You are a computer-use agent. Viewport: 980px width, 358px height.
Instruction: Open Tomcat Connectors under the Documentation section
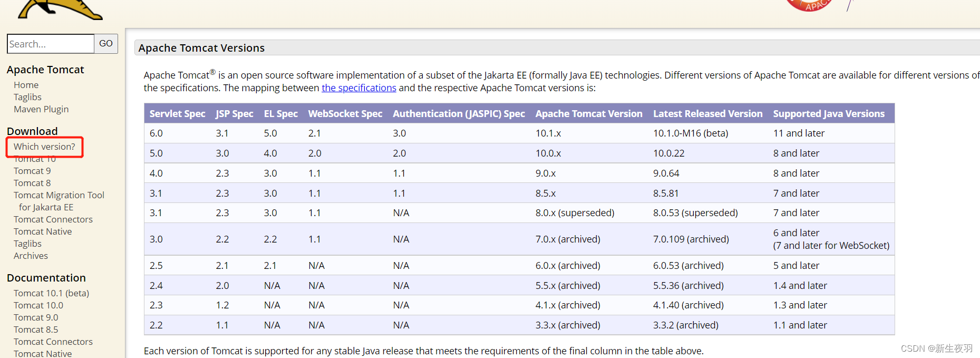53,342
